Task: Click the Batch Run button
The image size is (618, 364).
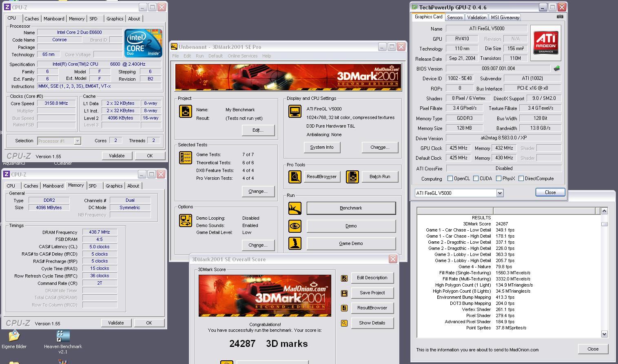Action: [x=380, y=177]
